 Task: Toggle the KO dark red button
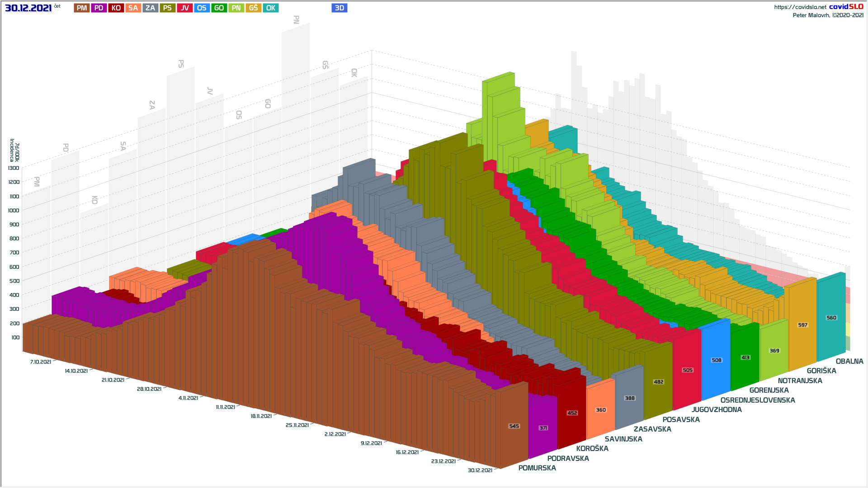[x=116, y=8]
